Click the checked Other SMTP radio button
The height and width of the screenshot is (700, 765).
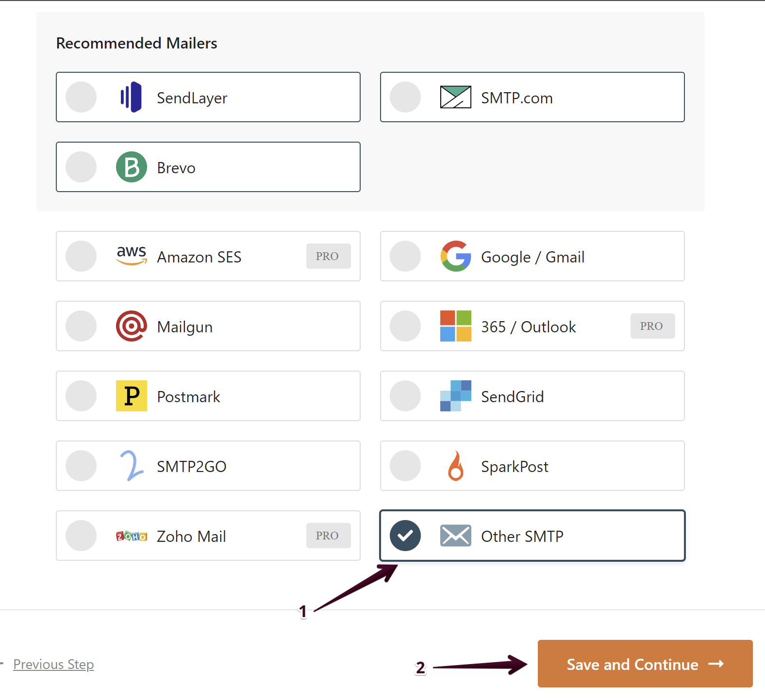(x=405, y=536)
